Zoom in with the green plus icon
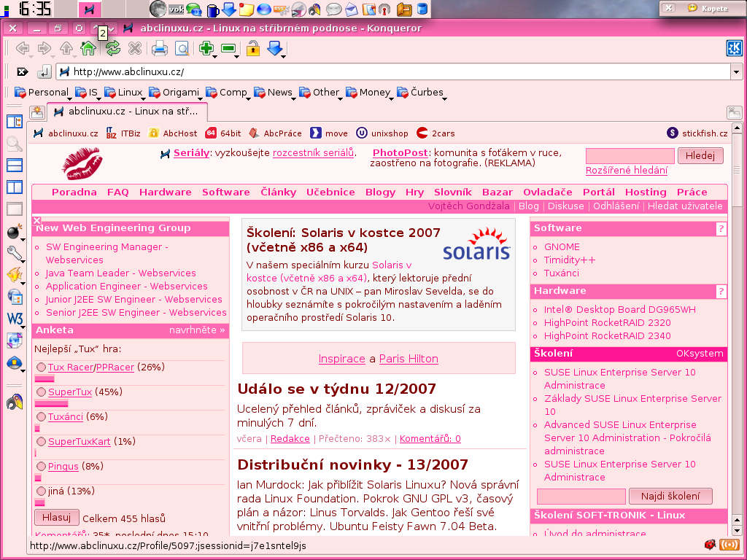 206,48
